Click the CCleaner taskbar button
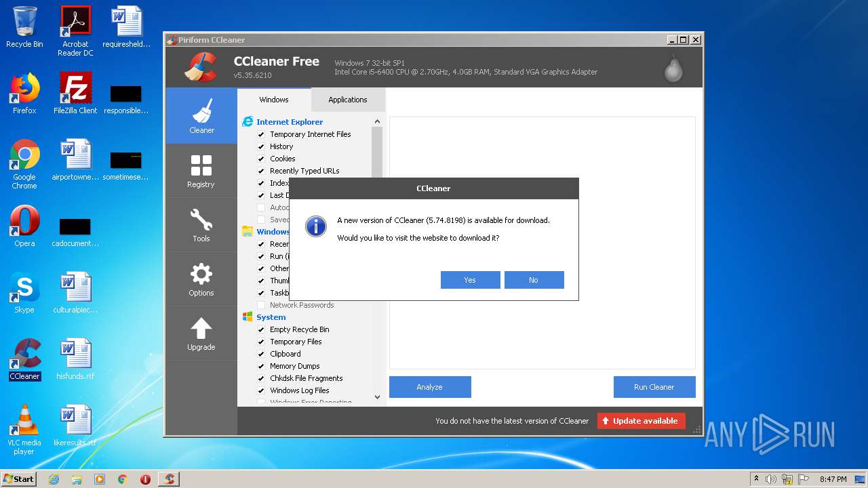This screenshot has height=488, width=868. point(169,479)
